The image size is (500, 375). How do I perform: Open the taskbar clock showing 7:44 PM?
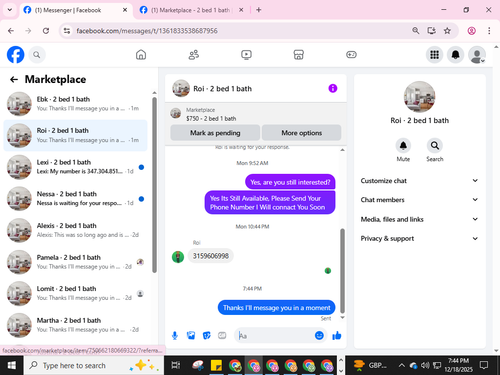coord(458,365)
